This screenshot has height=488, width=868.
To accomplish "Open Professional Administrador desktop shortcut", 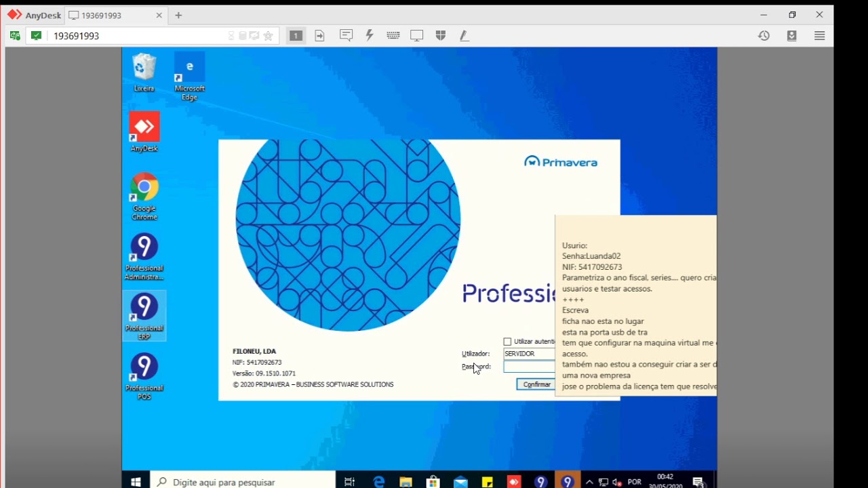I will coord(144,256).
